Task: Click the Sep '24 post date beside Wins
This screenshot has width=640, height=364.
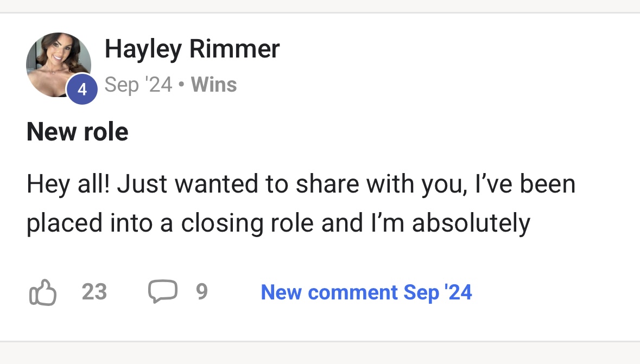Action: click(138, 85)
